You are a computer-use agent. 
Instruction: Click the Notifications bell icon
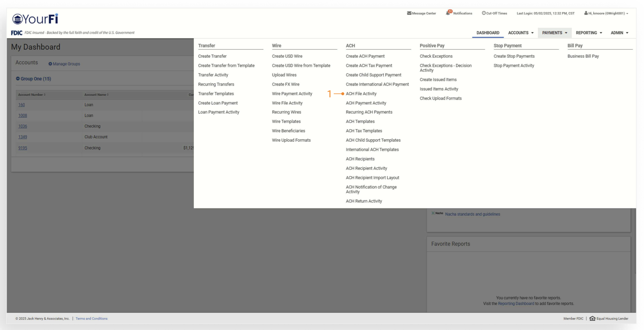(x=448, y=13)
